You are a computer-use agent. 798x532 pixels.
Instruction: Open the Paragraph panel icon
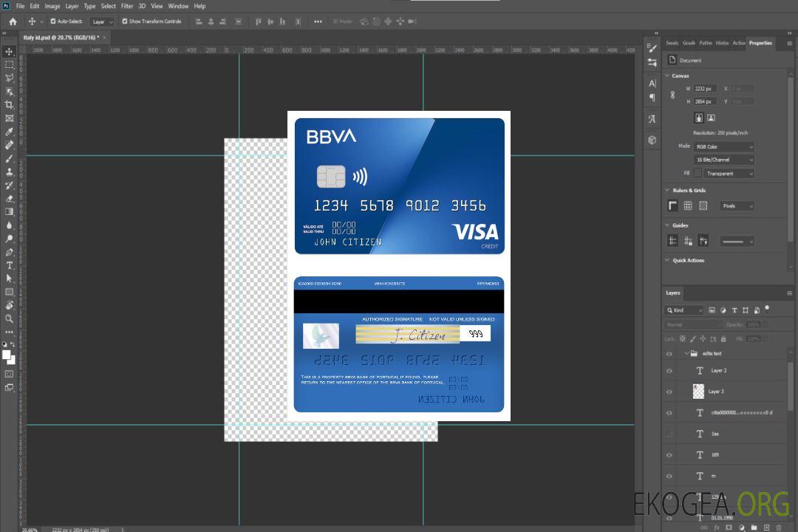[x=652, y=98]
